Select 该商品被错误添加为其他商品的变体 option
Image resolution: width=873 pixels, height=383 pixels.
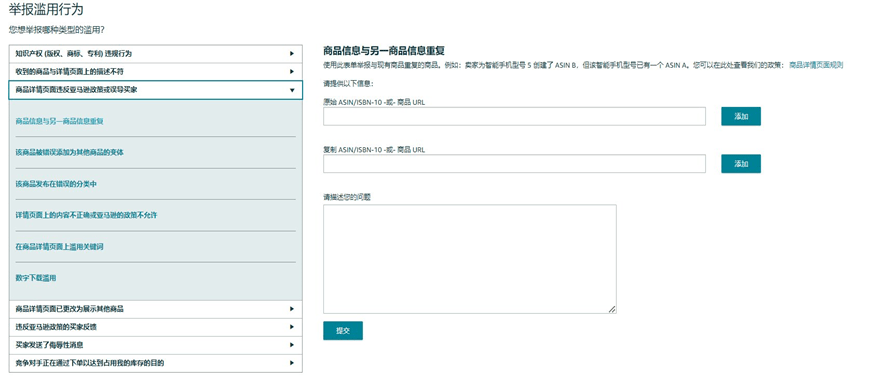point(70,153)
